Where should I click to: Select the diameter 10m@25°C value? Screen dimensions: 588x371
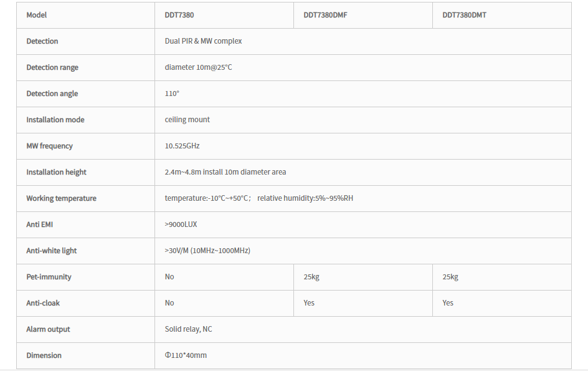(x=198, y=67)
